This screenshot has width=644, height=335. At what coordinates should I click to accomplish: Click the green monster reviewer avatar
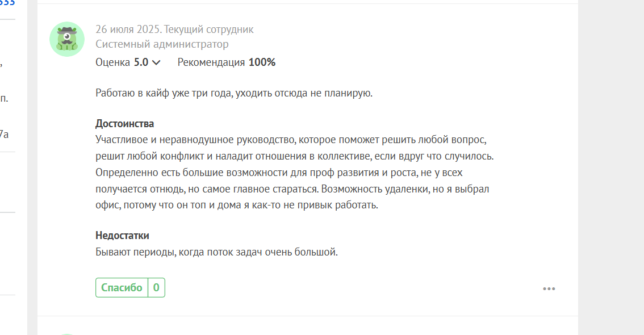coord(67,39)
